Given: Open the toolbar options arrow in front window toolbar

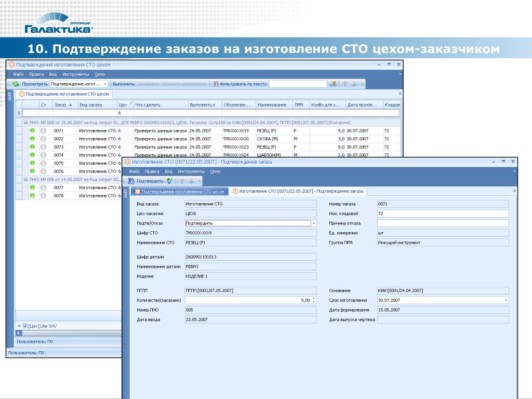Looking at the screenshot, I should (x=199, y=181).
